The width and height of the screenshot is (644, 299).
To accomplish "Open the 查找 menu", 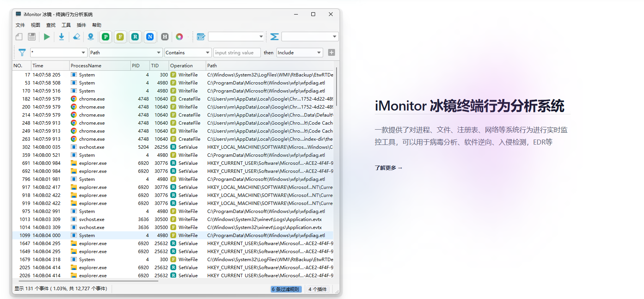I will (x=51, y=25).
